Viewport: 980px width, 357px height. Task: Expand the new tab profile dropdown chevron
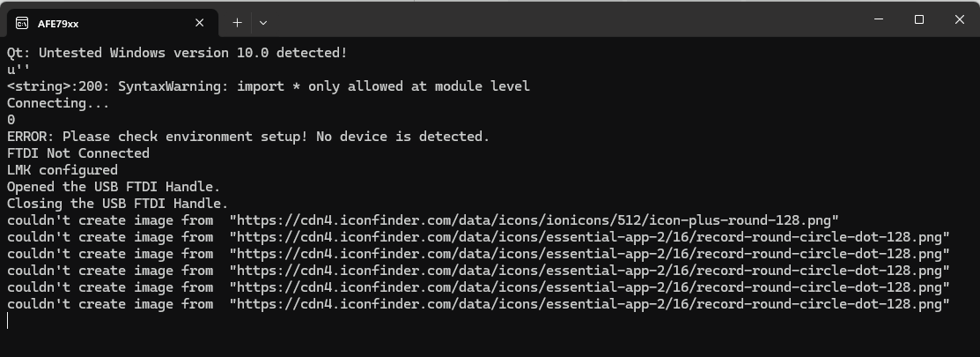click(263, 23)
